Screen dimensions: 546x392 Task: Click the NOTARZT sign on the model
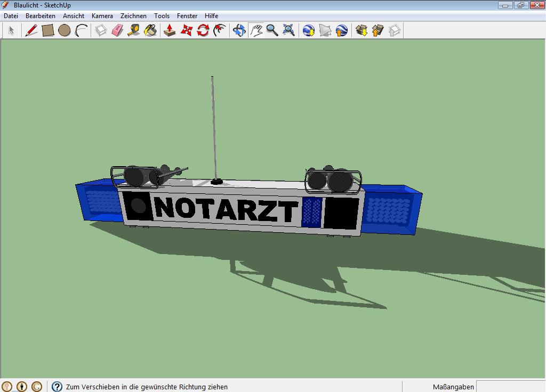click(226, 209)
